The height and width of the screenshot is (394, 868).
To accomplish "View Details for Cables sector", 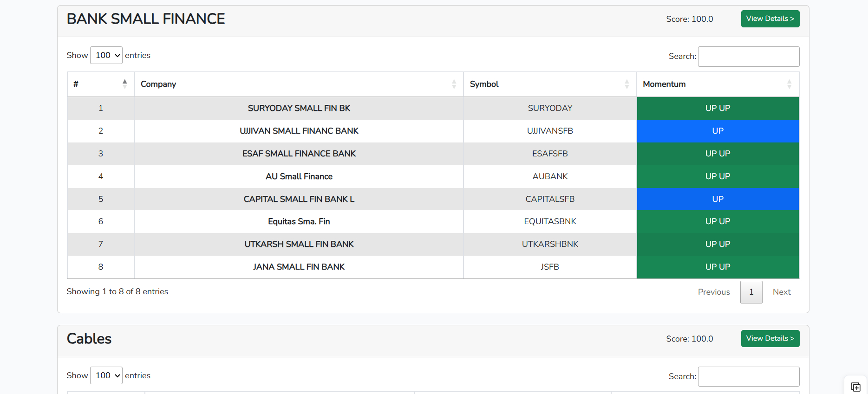I will click(x=770, y=338).
